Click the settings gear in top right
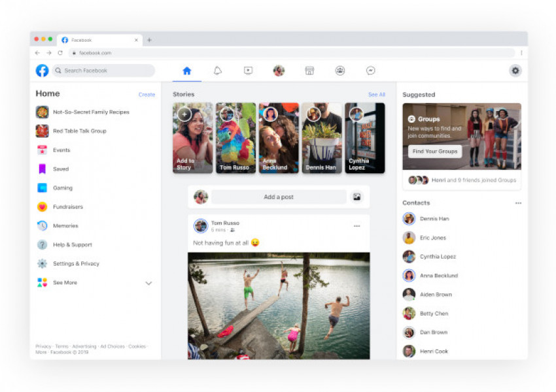Image resolution: width=556 pixels, height=392 pixels. (x=515, y=71)
